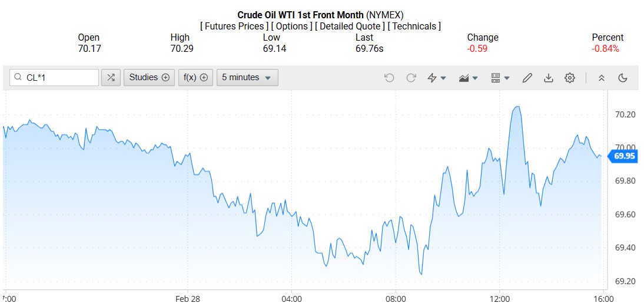This screenshot has width=644, height=306.
Task: Open the Studies add menu
Action: point(149,77)
